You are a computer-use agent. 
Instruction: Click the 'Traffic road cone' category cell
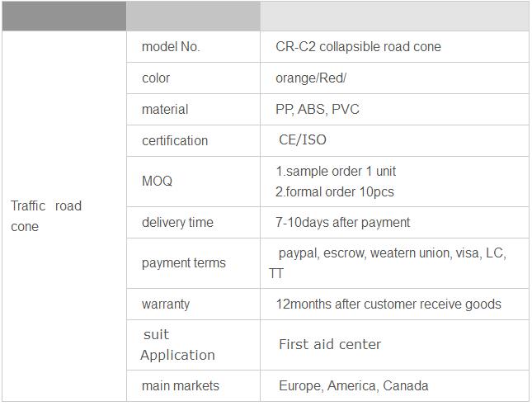(64, 216)
